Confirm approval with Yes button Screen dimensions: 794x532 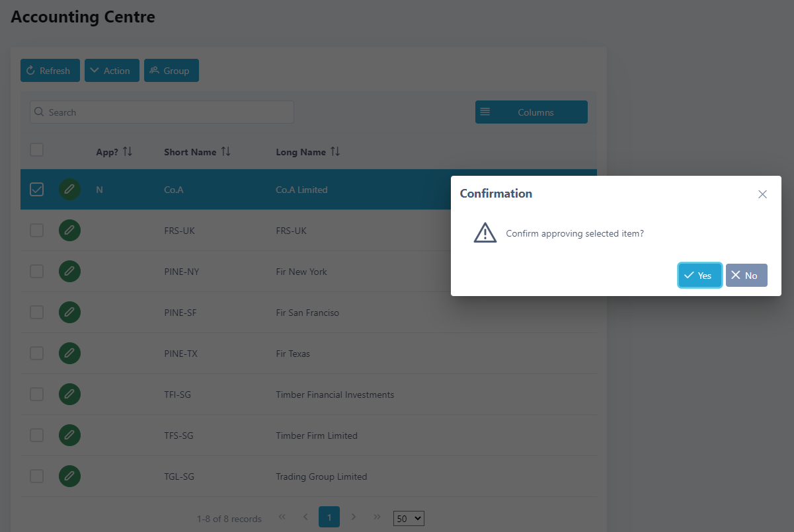click(699, 276)
